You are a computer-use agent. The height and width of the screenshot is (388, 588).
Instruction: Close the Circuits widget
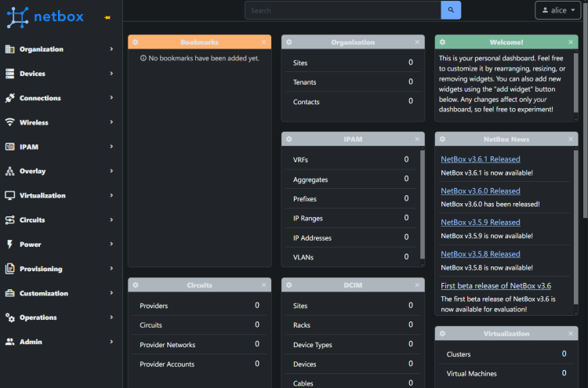(263, 285)
